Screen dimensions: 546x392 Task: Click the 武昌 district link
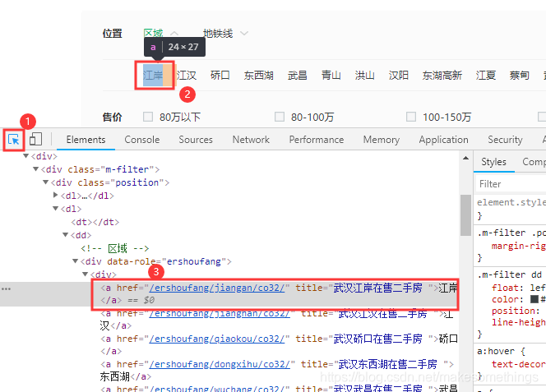tap(297, 76)
